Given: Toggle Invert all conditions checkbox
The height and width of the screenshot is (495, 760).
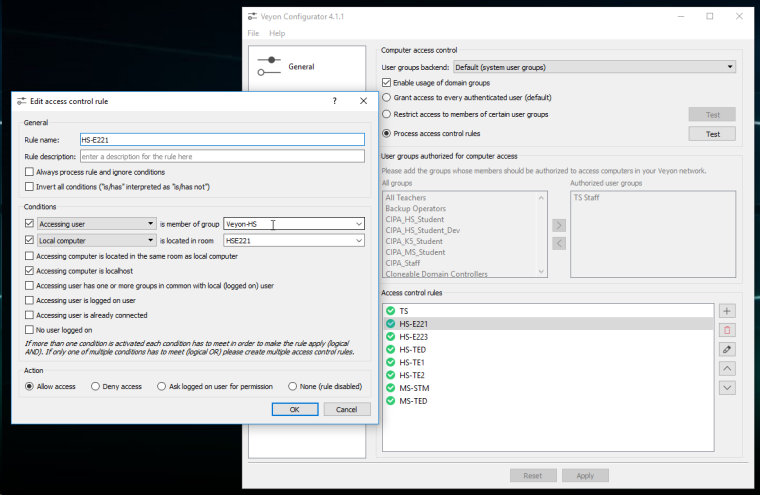Looking at the screenshot, I should click(x=30, y=187).
